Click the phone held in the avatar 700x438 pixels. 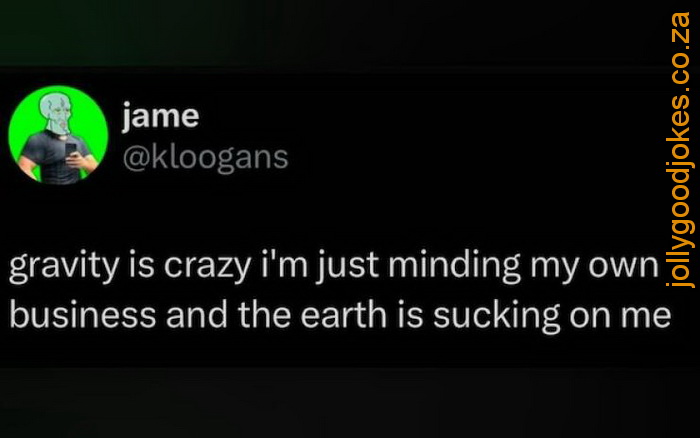71,151
